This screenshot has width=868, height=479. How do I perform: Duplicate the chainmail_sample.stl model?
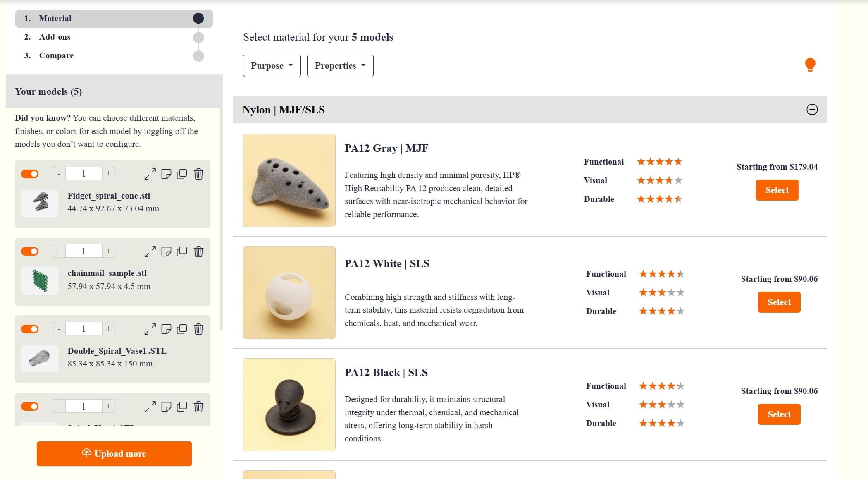click(x=182, y=251)
